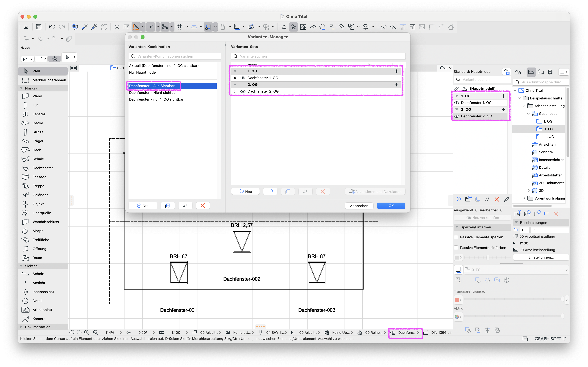
Task: Toggle eye of Dachfenster 1. OG in side palette
Action: pyautogui.click(x=457, y=103)
